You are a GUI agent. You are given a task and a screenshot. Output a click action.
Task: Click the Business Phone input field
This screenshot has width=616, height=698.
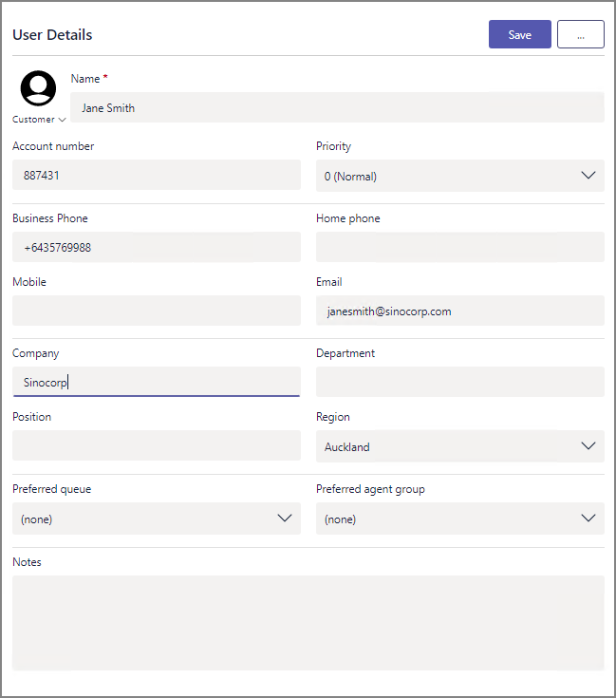point(156,247)
